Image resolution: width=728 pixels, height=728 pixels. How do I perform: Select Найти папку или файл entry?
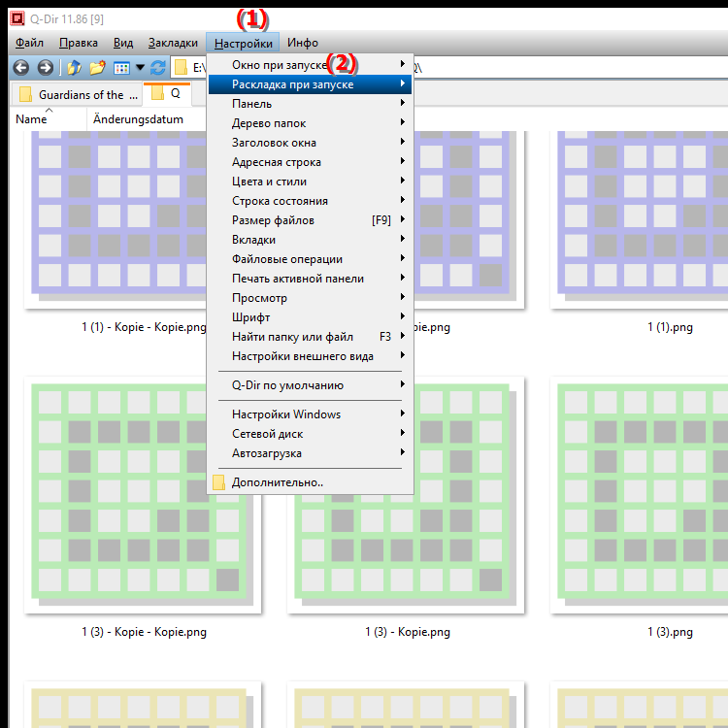tap(311, 337)
